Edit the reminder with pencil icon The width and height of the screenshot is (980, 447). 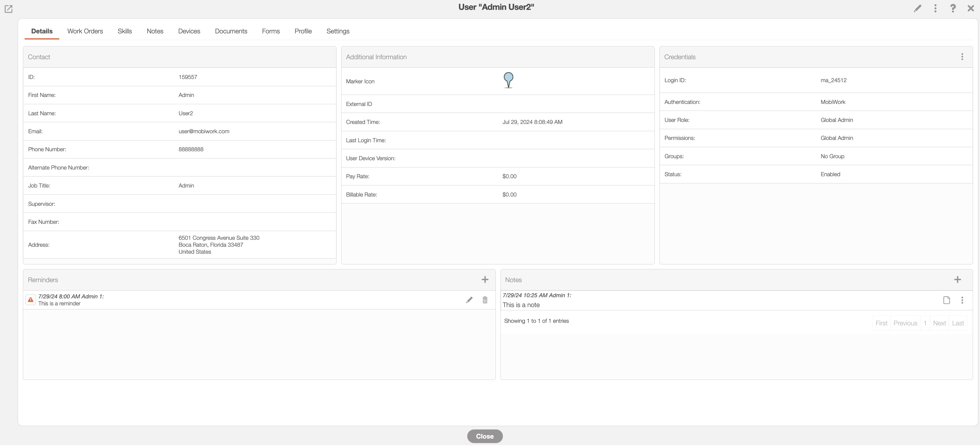click(x=469, y=300)
